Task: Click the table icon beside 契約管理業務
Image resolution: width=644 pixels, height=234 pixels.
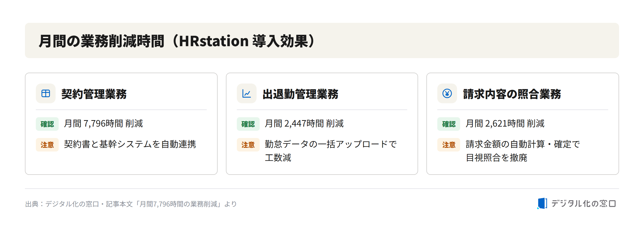Action: 46,93
